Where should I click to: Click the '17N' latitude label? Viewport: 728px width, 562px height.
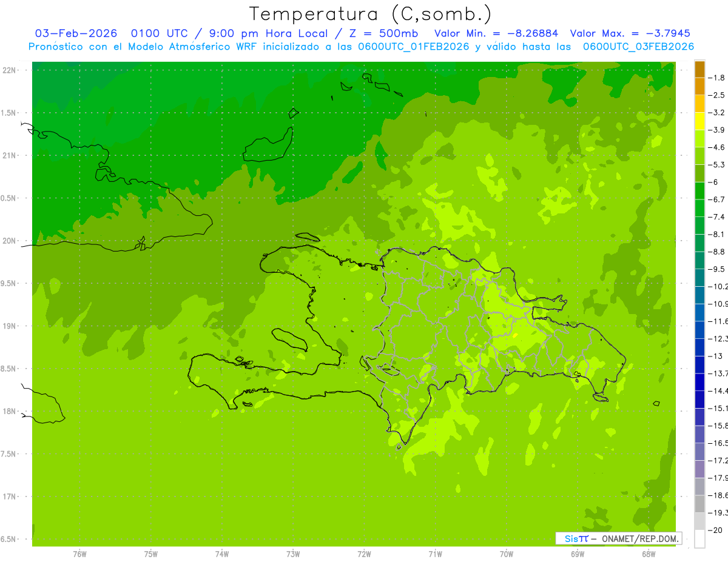coord(10,497)
